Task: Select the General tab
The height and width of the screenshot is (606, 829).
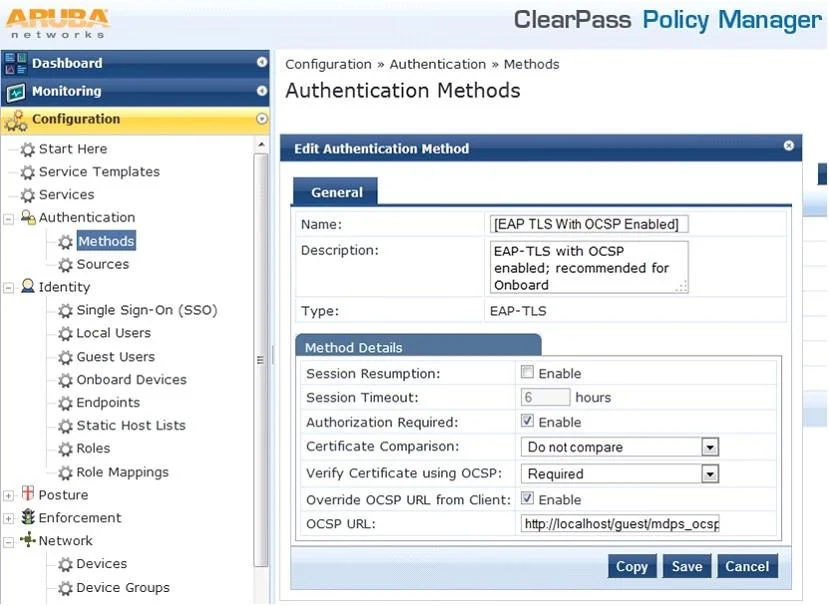Action: 335,192
